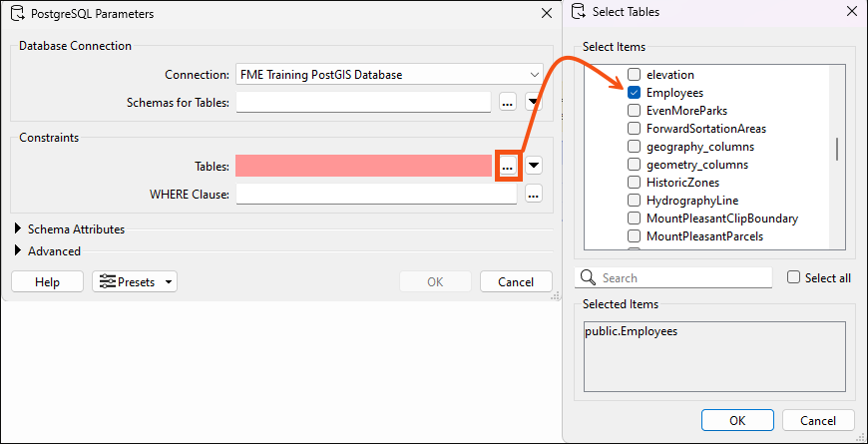
Task: Check the HistoricZones table checkbox
Action: click(x=634, y=183)
